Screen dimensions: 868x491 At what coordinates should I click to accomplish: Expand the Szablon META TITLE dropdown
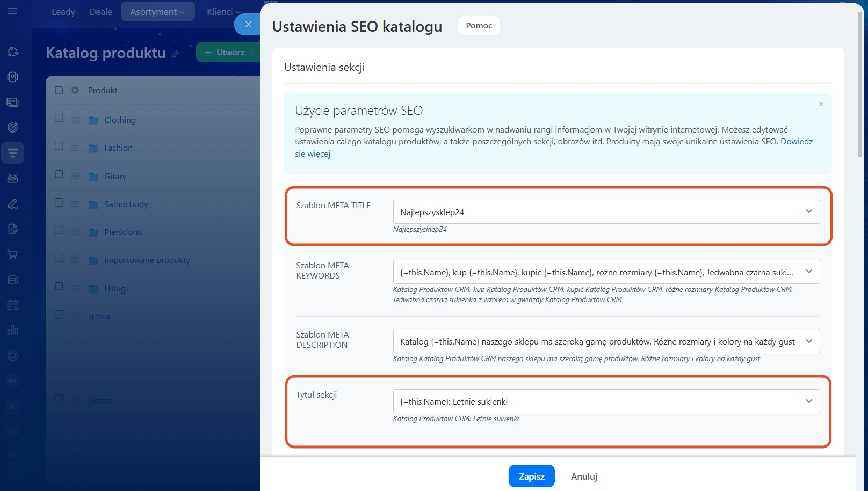tap(808, 211)
